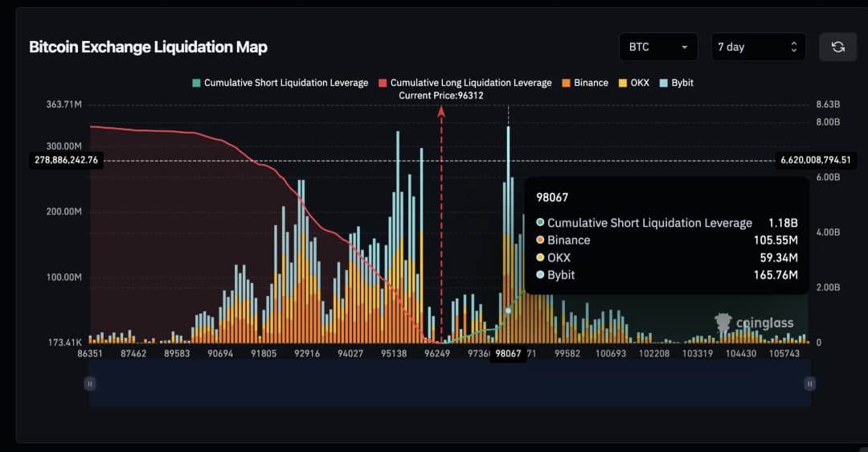The image size is (868, 452).
Task: Hide the Binance series via legend
Action: [x=584, y=83]
